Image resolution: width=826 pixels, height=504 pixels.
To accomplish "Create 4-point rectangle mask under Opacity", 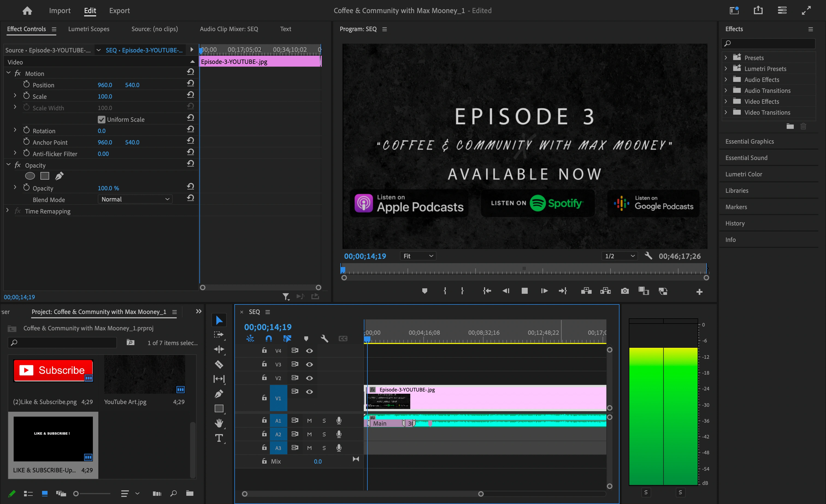I will coord(45,176).
